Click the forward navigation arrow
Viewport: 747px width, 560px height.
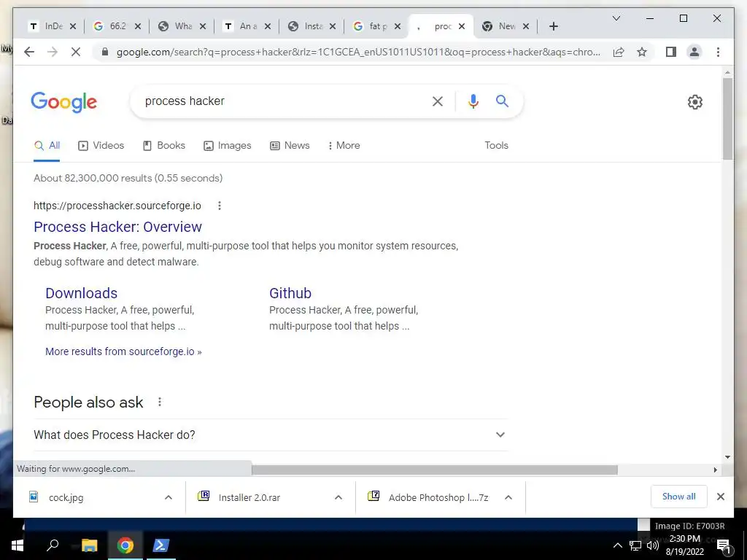tap(53, 52)
